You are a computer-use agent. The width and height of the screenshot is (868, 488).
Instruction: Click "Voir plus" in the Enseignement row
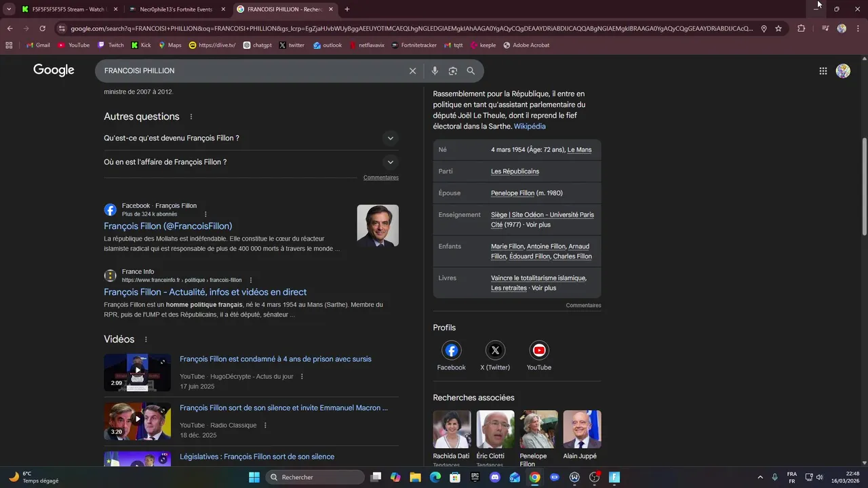pyautogui.click(x=538, y=224)
